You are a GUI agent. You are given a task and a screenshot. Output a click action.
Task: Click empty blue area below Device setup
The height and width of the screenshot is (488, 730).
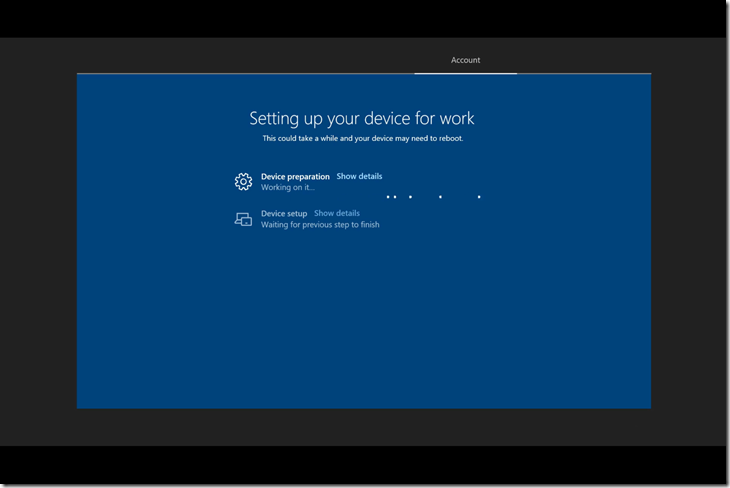coord(362,320)
